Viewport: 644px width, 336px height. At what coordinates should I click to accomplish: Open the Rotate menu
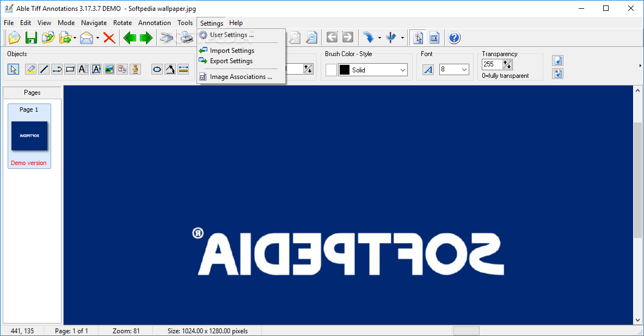(x=122, y=22)
